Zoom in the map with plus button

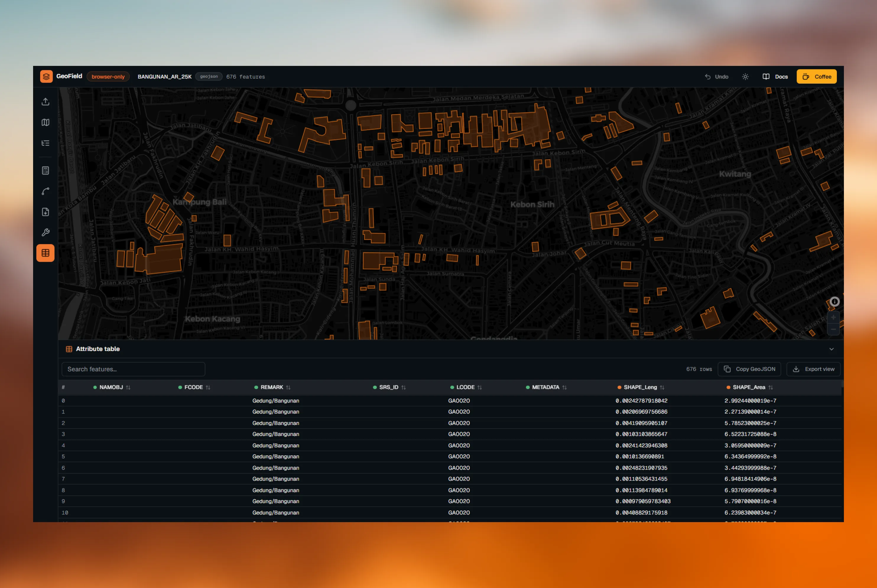click(x=833, y=318)
